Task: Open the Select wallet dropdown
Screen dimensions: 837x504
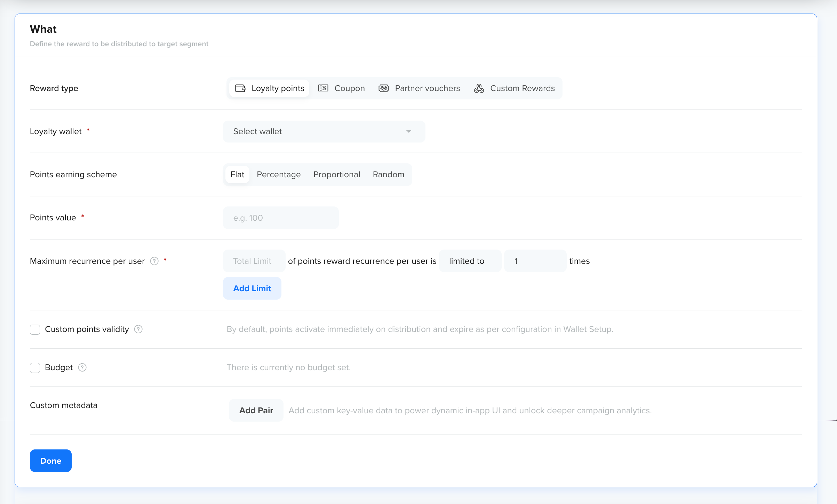Action: tap(324, 131)
